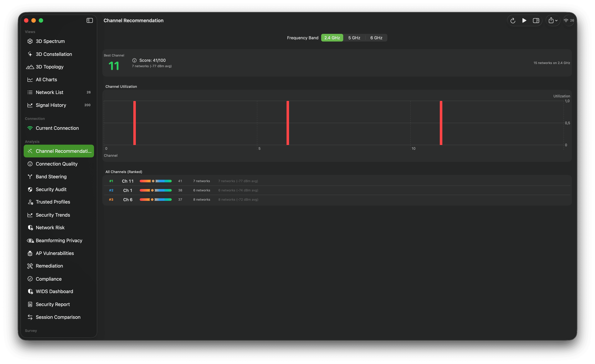Image resolution: width=595 pixels, height=364 pixels.
Task: Open AP Vulnerabilities page
Action: point(59,253)
